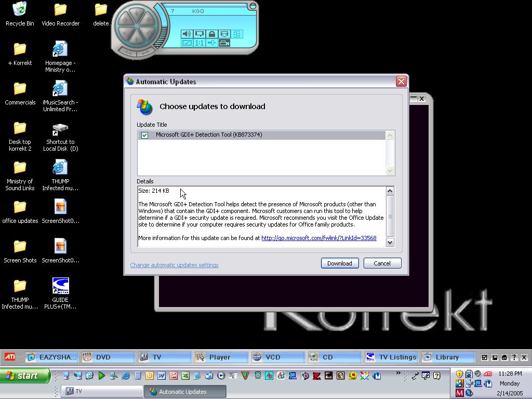The image size is (532, 399).
Task: Click the Start button
Action: coord(25,376)
